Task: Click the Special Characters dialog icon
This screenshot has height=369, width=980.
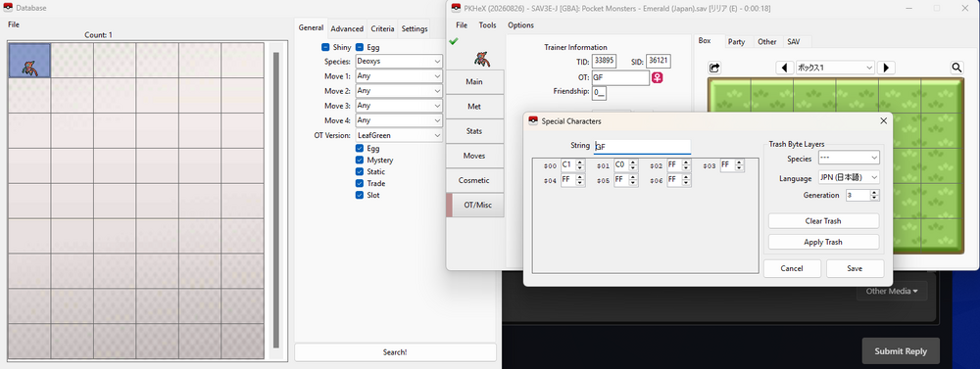Action: point(533,120)
